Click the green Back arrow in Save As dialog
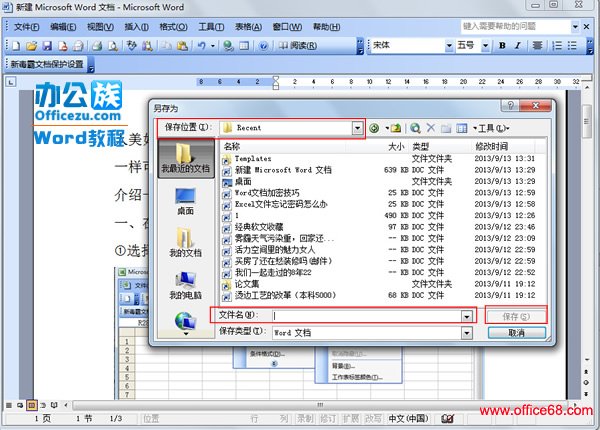 tap(375, 128)
